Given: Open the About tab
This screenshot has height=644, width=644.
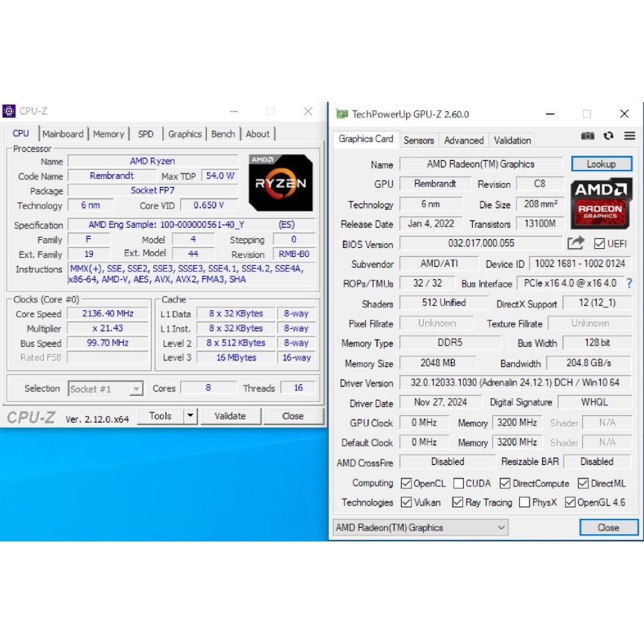Looking at the screenshot, I should (258, 134).
